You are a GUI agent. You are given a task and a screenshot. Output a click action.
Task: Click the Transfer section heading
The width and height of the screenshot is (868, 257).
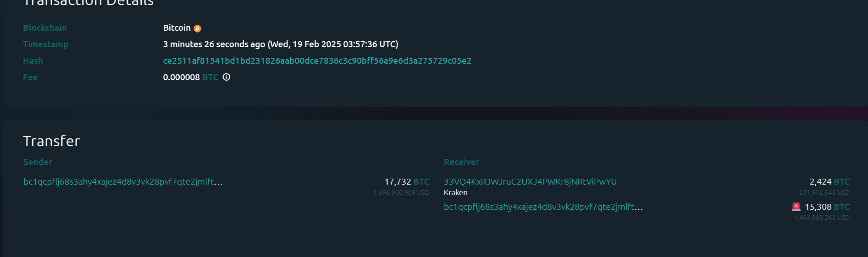51,141
